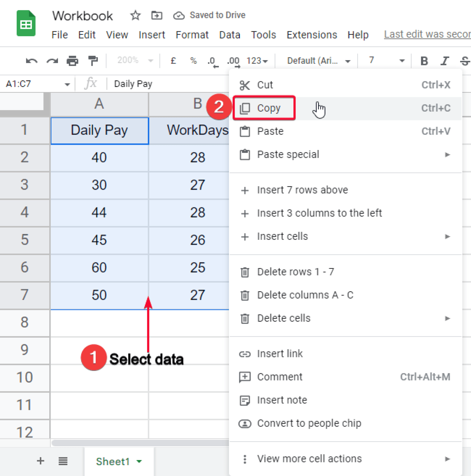The height and width of the screenshot is (476, 471).
Task: Open the Extensions menu
Action: point(312,35)
